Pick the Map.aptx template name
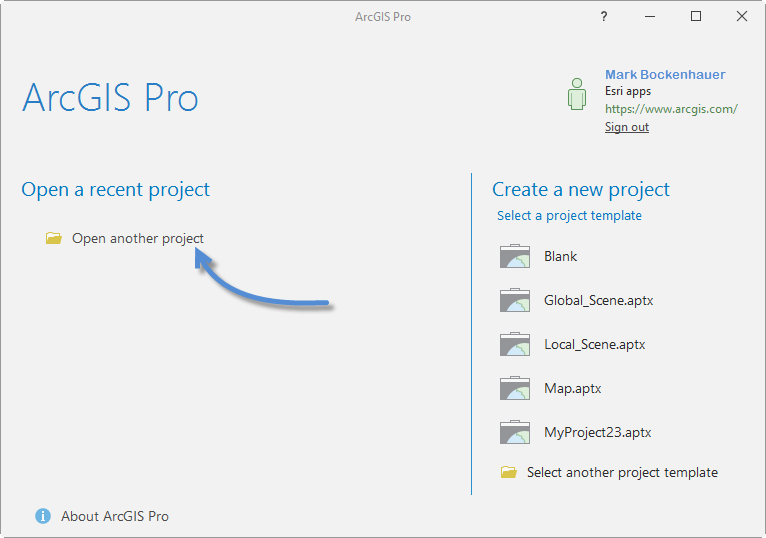766x538 pixels. click(x=573, y=388)
